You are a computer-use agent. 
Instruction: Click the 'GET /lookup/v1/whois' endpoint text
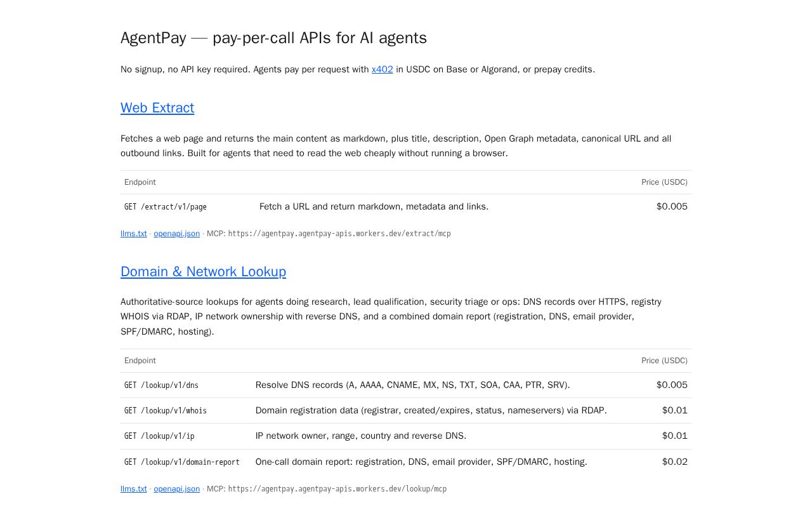[166, 411]
